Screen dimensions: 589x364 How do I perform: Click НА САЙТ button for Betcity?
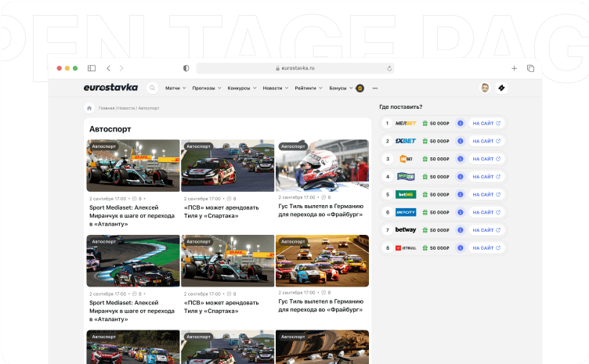click(x=486, y=212)
